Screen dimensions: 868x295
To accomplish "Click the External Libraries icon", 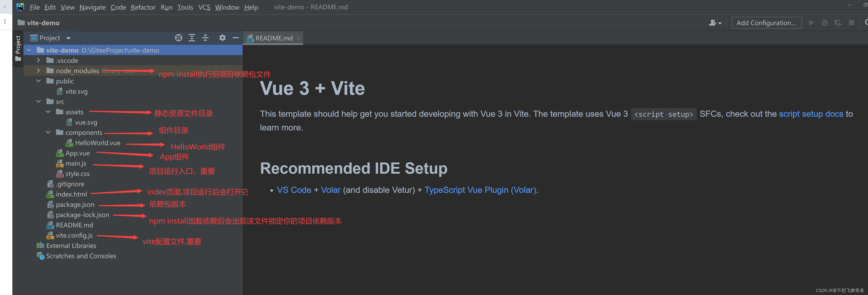I will pyautogui.click(x=40, y=245).
